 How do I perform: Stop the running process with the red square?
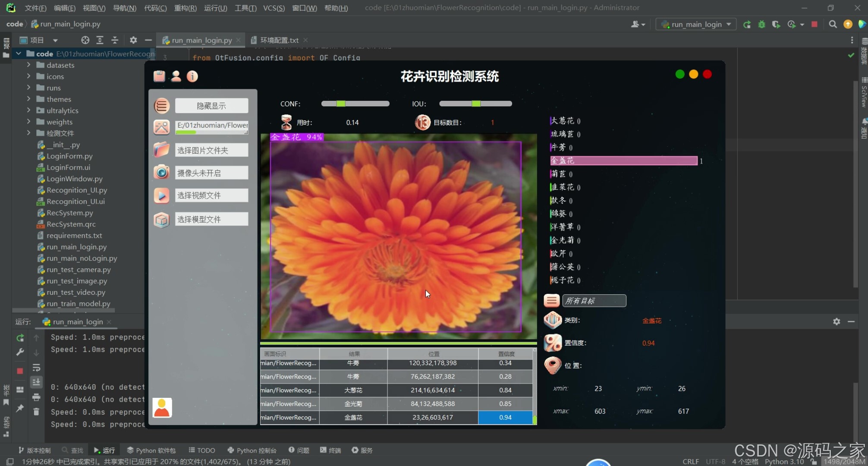point(815,24)
